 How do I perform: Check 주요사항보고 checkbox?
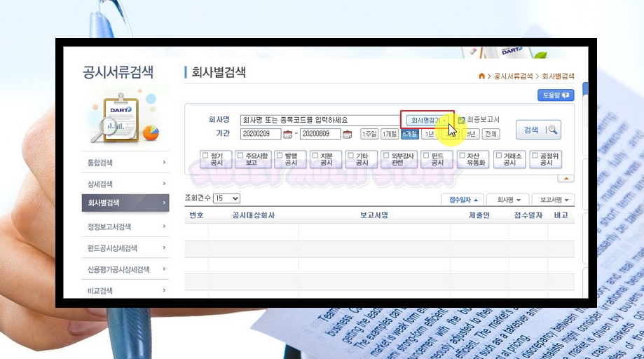pyautogui.click(x=240, y=156)
